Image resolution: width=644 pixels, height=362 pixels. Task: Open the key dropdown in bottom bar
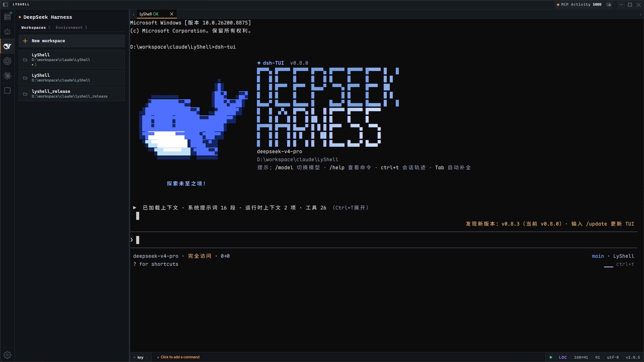click(141, 357)
